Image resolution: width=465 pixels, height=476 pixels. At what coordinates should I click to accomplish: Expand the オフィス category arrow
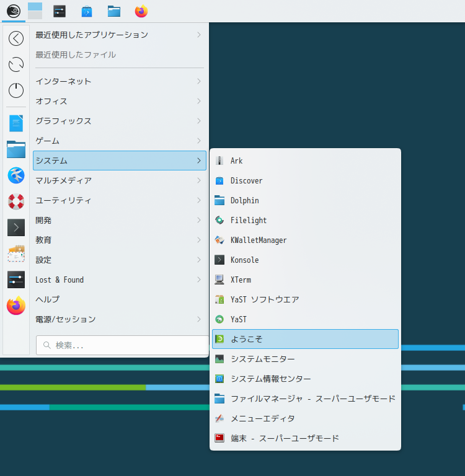coord(199,101)
